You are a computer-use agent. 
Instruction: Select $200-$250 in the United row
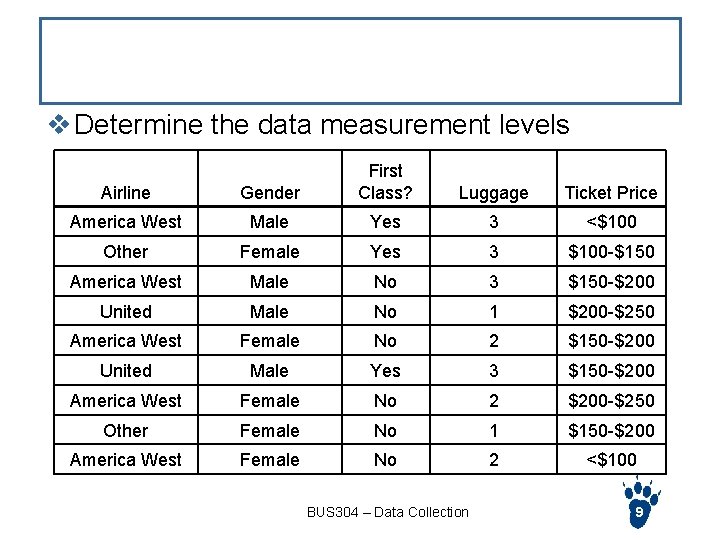click(x=611, y=312)
